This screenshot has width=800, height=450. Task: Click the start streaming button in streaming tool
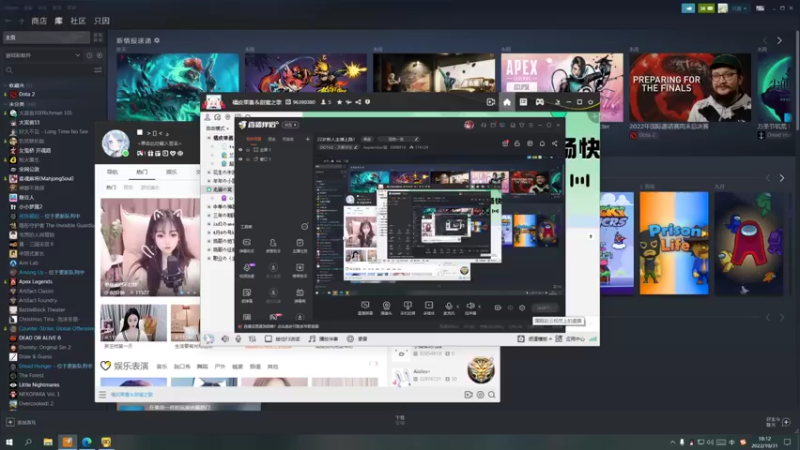pos(544,308)
